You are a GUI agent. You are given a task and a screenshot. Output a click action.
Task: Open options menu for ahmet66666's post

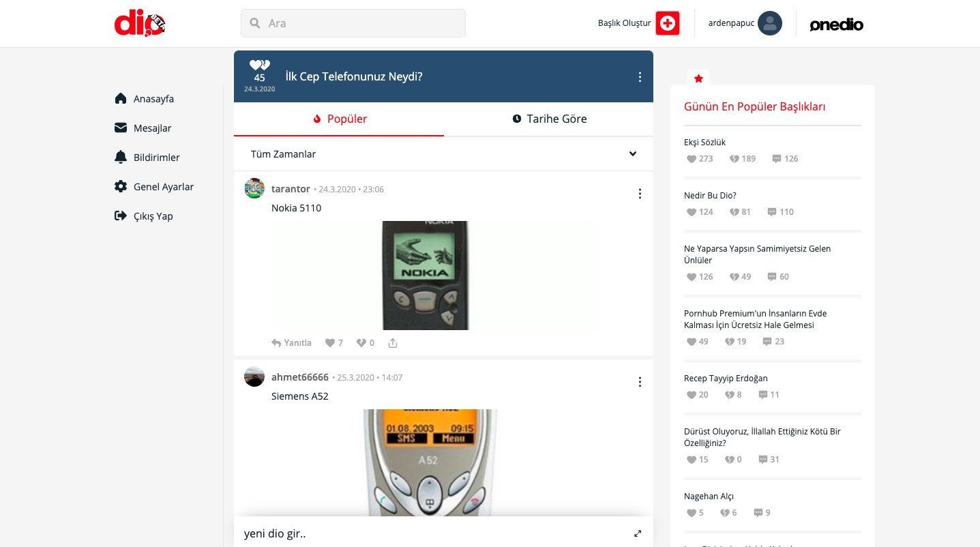(640, 382)
